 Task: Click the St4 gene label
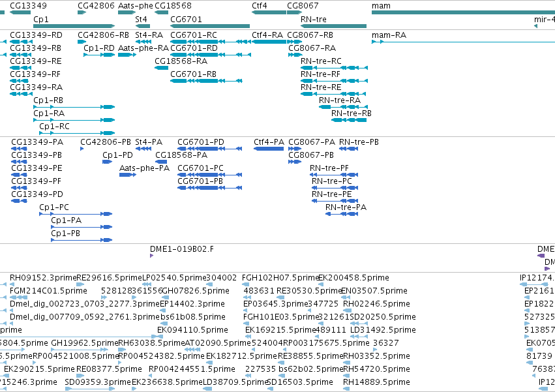(141, 19)
